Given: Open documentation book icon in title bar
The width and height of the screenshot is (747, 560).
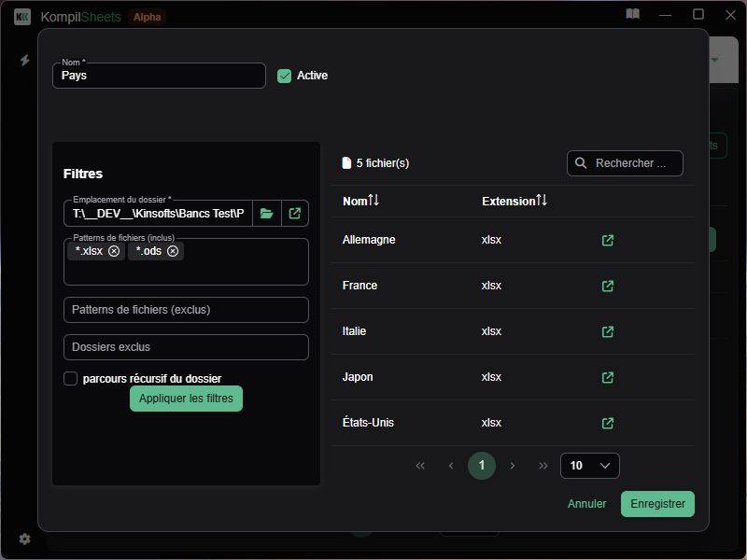Looking at the screenshot, I should pyautogui.click(x=633, y=15).
